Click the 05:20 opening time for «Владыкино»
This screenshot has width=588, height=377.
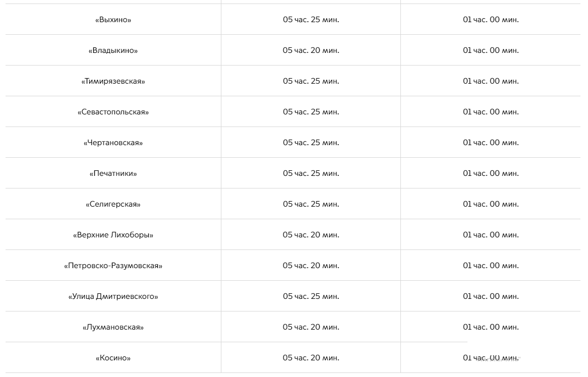pos(311,50)
